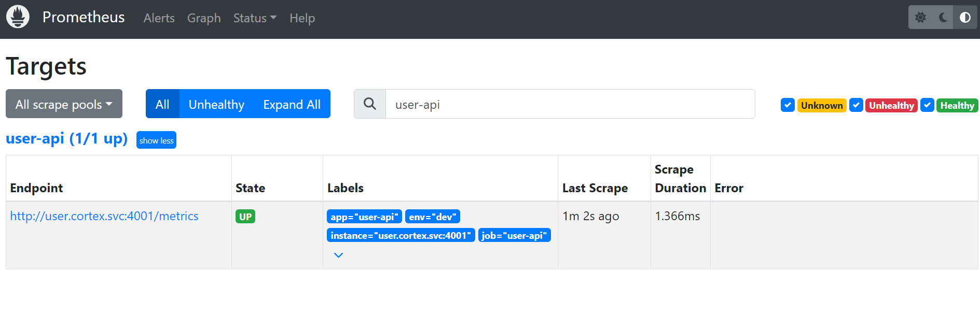Screen dimensions: 980x315
Task: Switch to dark theme moon icon
Action: coord(943,18)
